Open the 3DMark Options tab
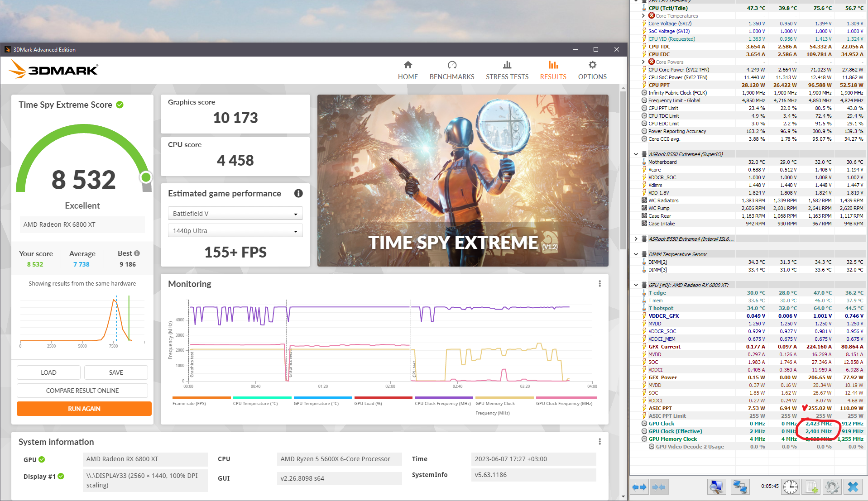 pyautogui.click(x=592, y=71)
